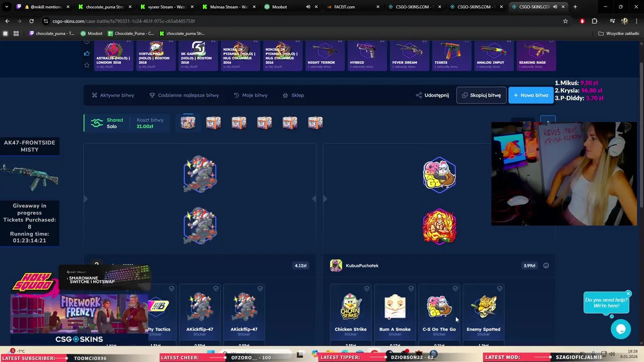Select the third case in the battle row
644x362 pixels.
pos(239,123)
